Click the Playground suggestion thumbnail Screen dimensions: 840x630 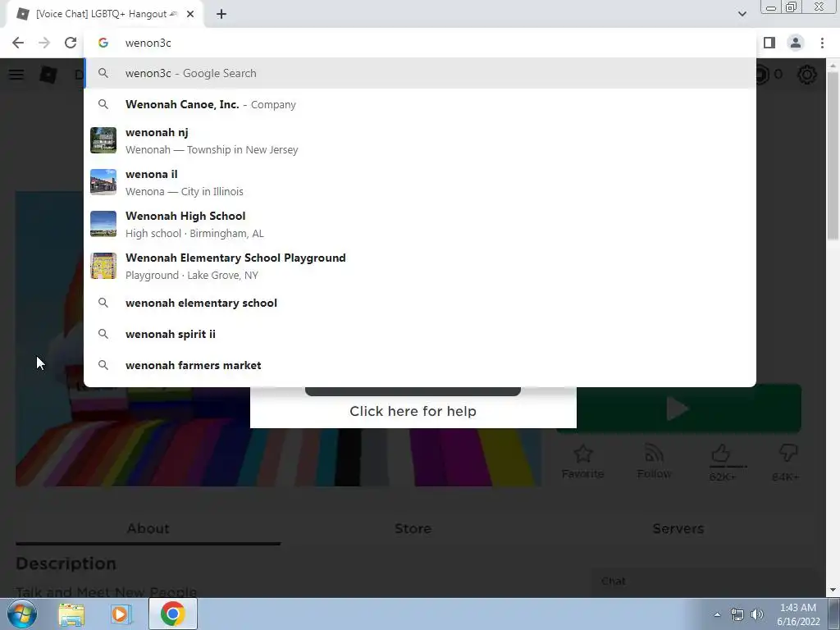pos(103,266)
